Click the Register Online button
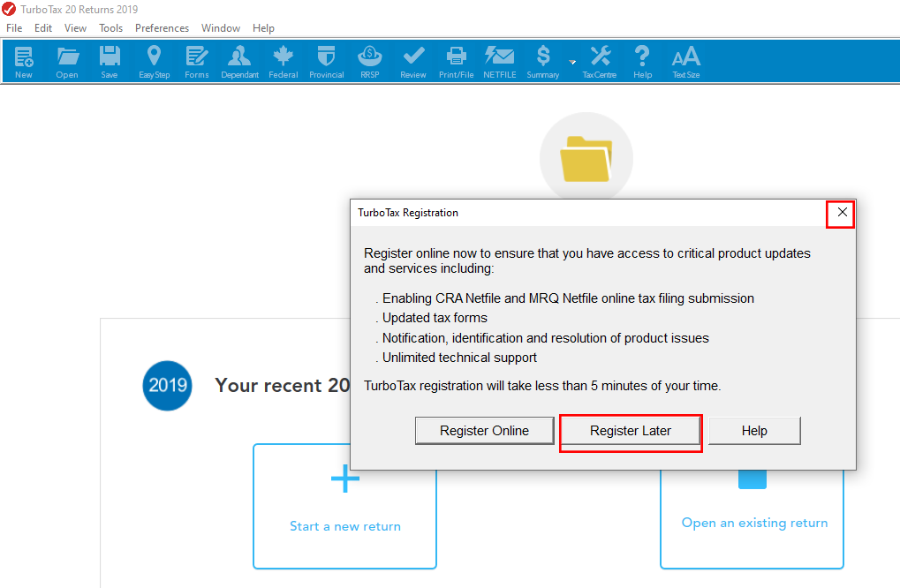 pyautogui.click(x=484, y=431)
